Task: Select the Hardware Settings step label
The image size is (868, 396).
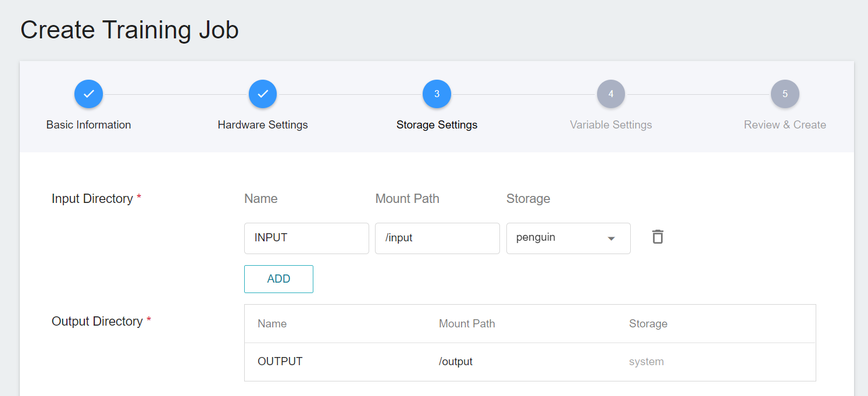Action: click(263, 125)
